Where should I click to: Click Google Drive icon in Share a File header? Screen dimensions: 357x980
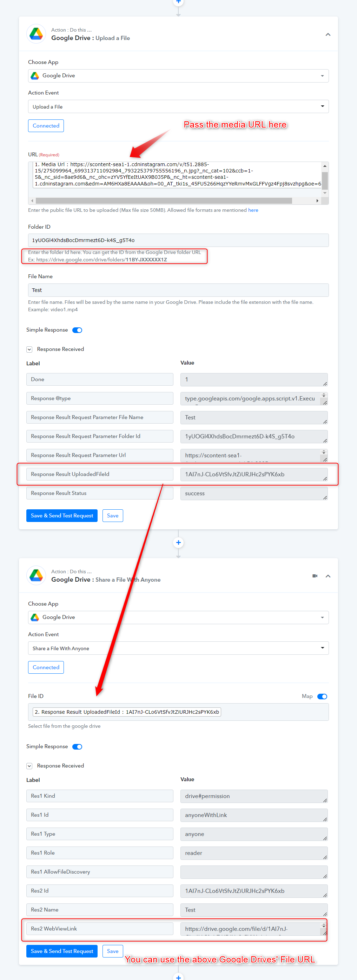tap(36, 575)
